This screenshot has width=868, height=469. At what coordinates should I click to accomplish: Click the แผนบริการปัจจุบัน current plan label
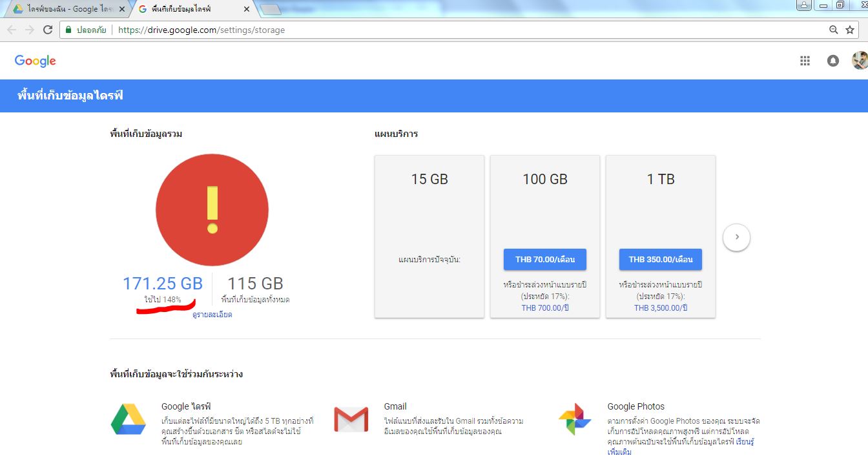429,260
